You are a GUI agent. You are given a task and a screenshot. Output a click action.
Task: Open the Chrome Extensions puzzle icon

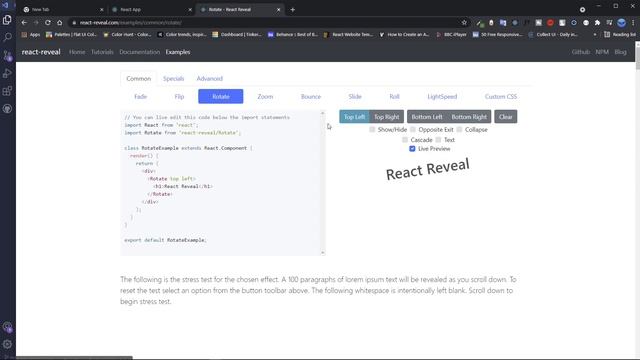click(598, 22)
